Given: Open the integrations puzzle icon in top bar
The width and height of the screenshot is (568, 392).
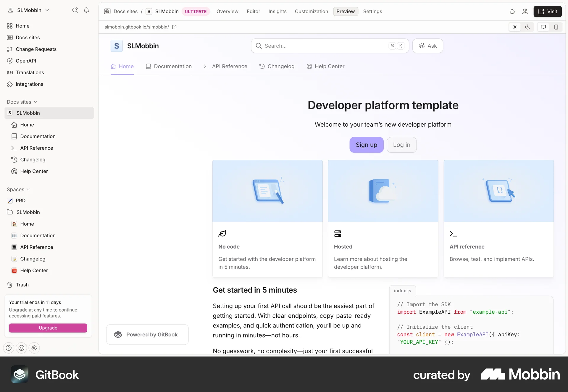Looking at the screenshot, I should point(512,12).
